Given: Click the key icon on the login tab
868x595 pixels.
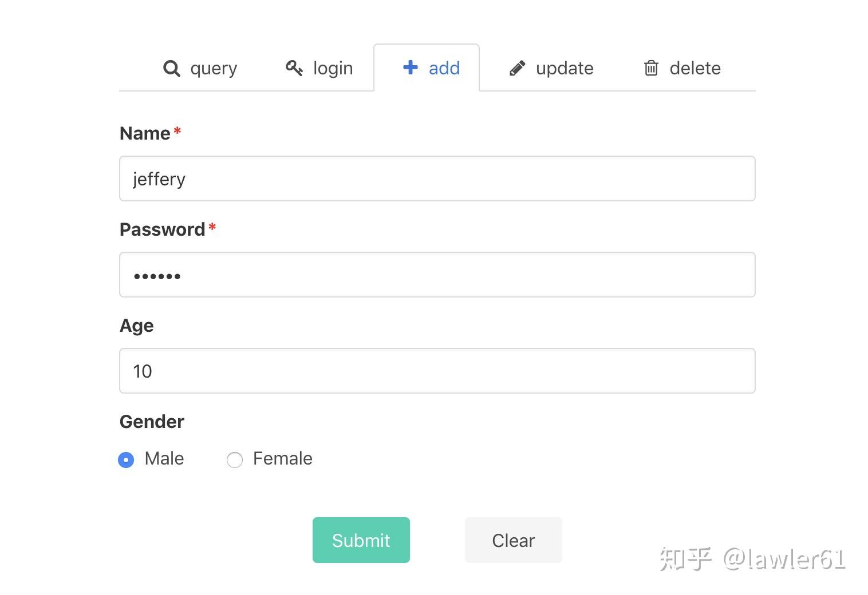Looking at the screenshot, I should pyautogui.click(x=294, y=68).
